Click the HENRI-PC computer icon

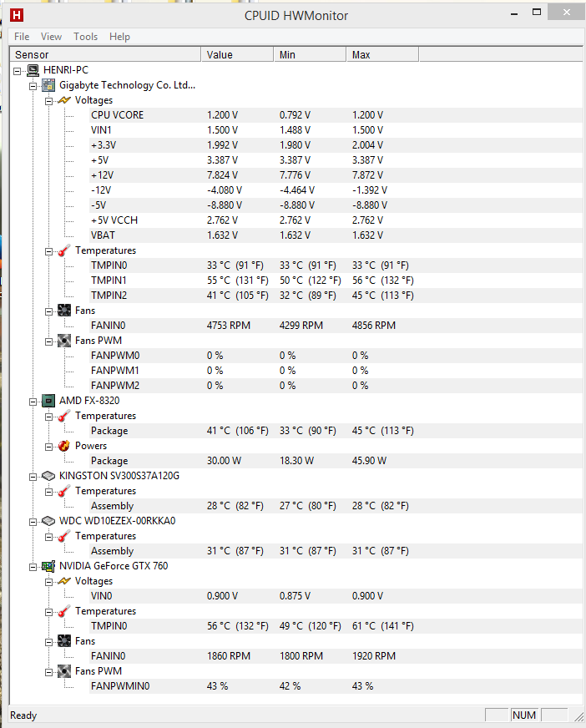[33, 70]
